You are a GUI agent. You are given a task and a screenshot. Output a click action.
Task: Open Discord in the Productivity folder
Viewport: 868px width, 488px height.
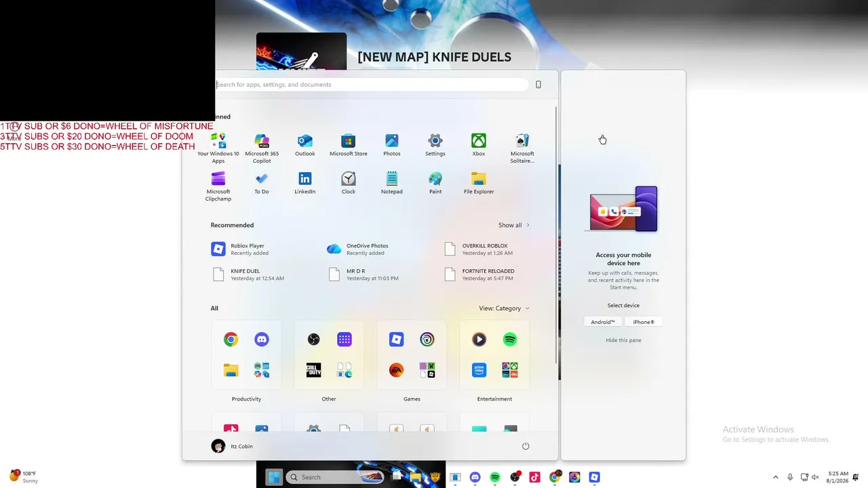262,340
